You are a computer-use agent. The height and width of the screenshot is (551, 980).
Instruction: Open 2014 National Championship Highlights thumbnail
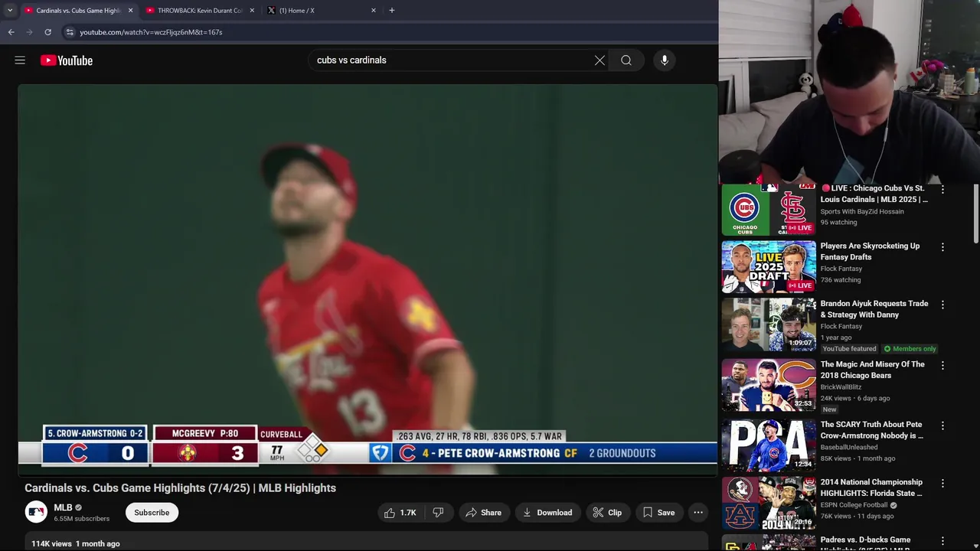pos(769,503)
